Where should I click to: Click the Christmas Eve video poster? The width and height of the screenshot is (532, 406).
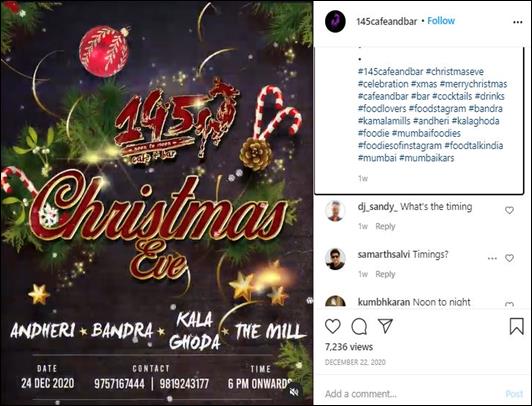point(156,203)
